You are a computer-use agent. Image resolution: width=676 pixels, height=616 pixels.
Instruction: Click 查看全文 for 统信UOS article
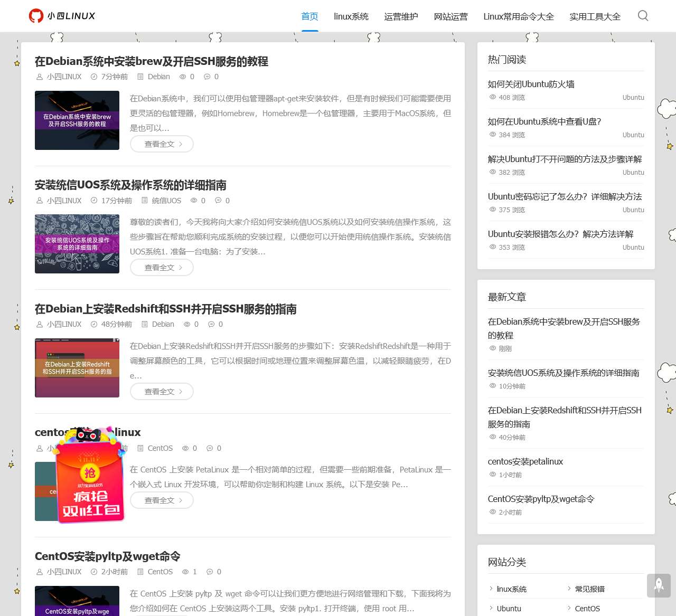(162, 268)
